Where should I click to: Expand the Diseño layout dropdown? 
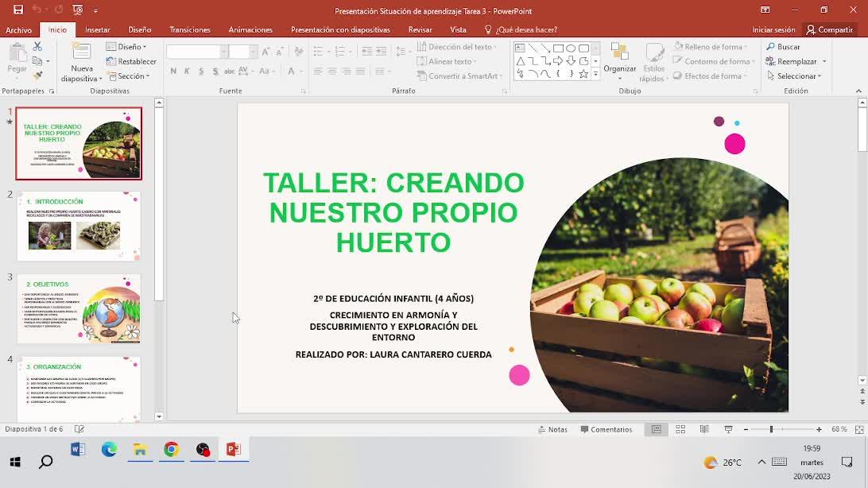[x=131, y=47]
